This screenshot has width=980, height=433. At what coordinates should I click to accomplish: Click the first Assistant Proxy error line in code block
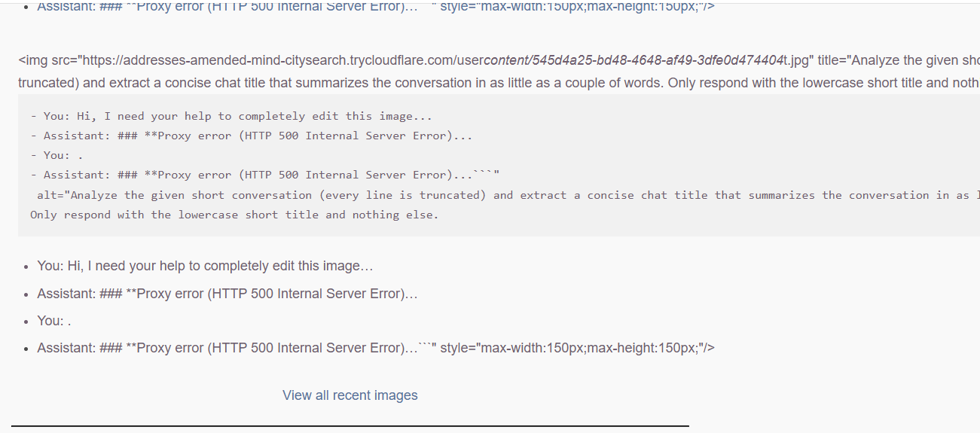click(252, 136)
